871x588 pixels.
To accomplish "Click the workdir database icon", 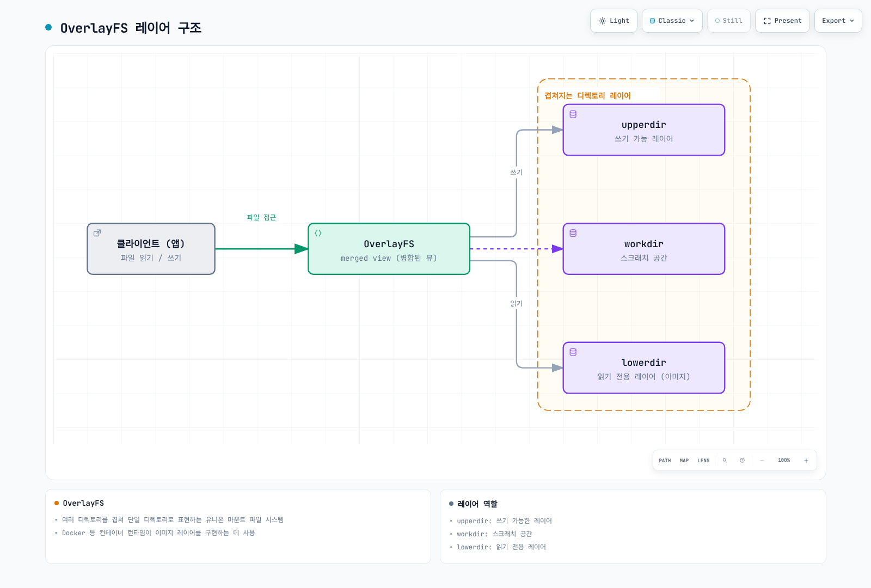I will (x=573, y=234).
